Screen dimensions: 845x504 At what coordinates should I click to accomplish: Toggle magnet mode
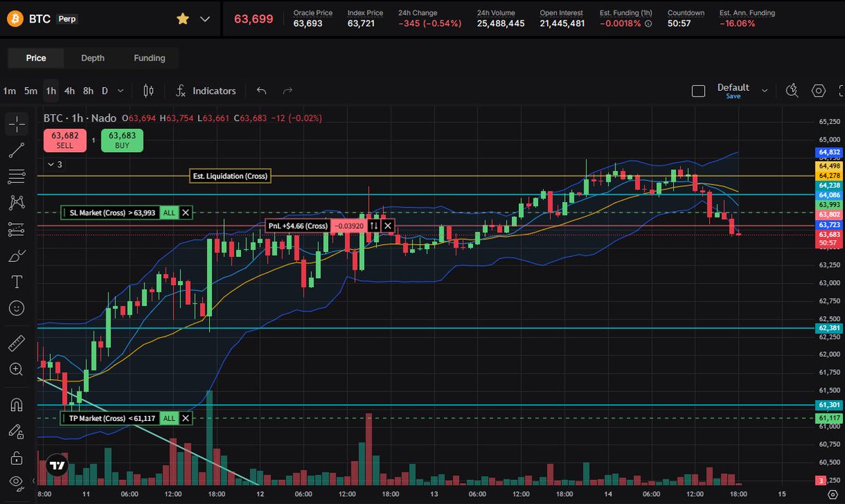[17, 405]
